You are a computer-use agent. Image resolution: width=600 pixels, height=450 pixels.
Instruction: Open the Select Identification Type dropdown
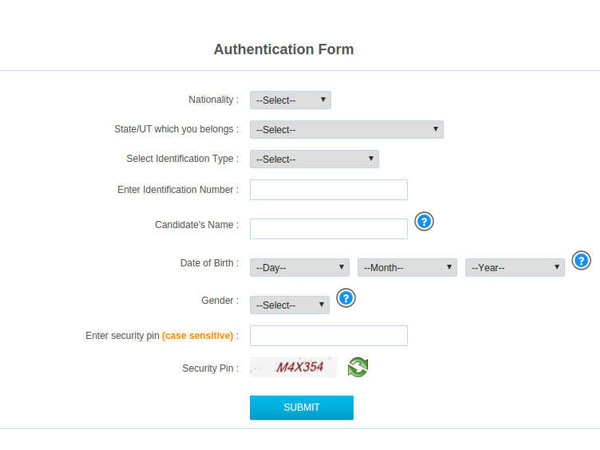pos(314,159)
